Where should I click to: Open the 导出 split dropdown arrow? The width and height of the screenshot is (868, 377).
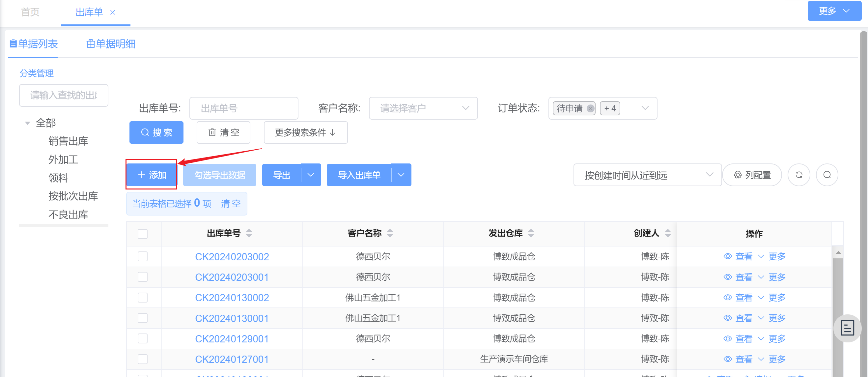click(x=311, y=175)
